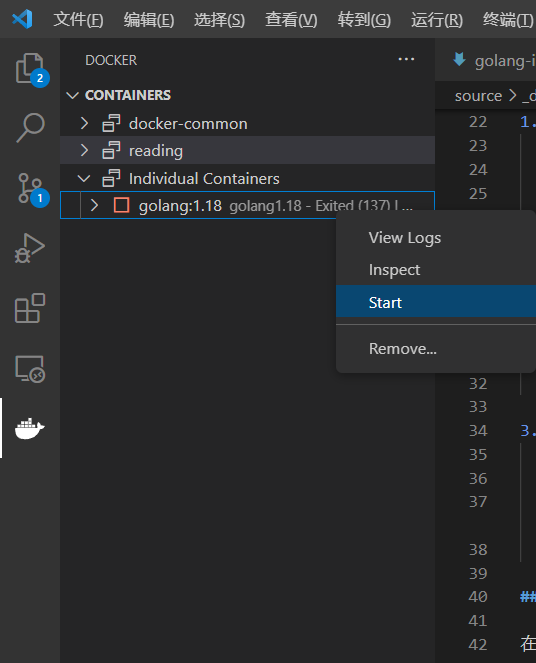Open the 文件(F) menu
536x663 pixels.
click(x=78, y=19)
